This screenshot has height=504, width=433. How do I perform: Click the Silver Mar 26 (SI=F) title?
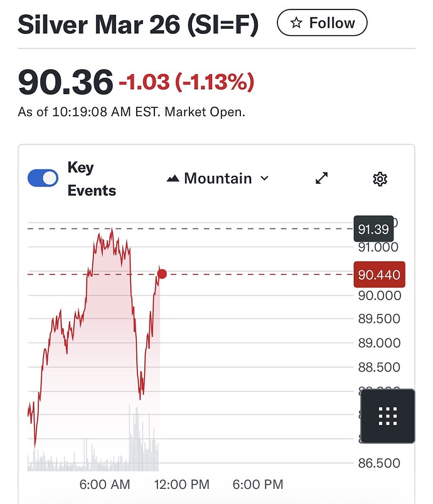coord(137,24)
